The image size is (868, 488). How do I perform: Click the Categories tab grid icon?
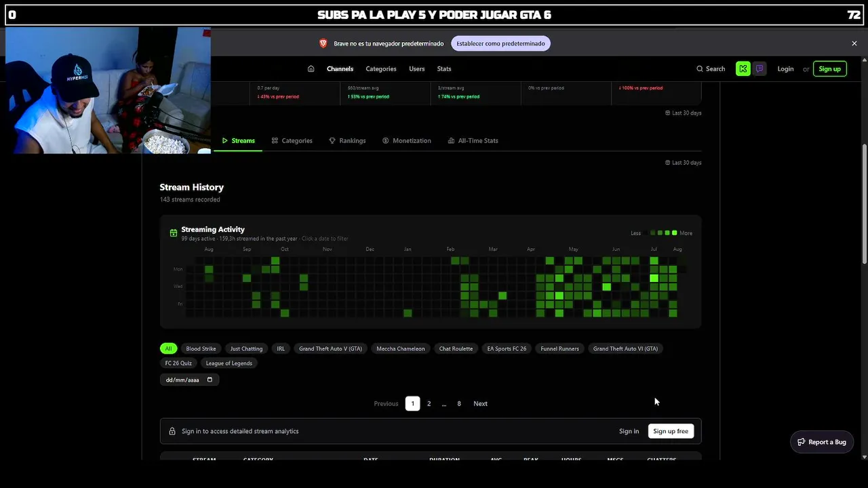275,141
